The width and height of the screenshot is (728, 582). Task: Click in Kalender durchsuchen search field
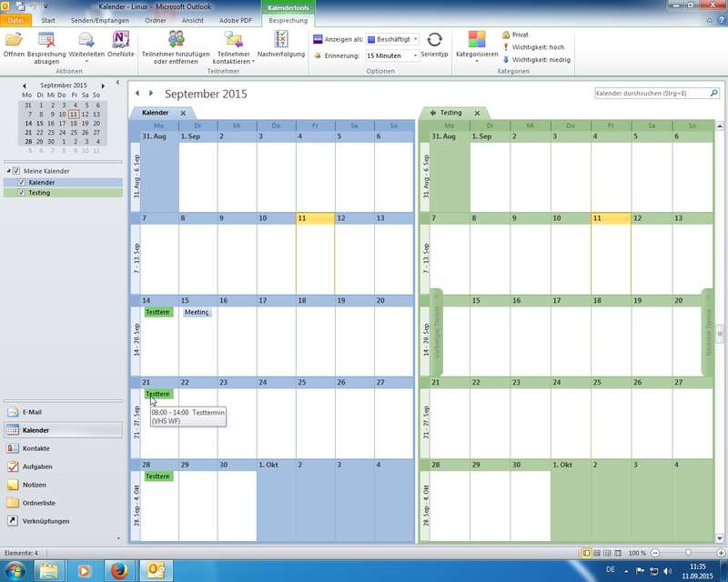[x=652, y=94]
